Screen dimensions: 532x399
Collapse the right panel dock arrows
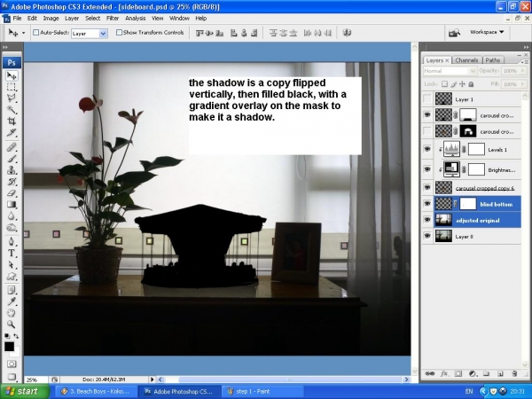pos(526,47)
